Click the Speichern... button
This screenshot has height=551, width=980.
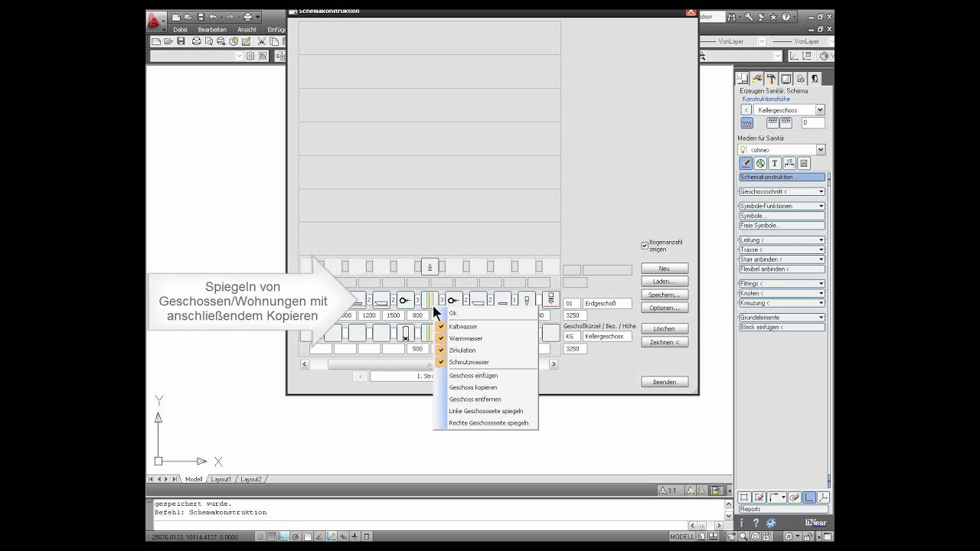(x=665, y=295)
